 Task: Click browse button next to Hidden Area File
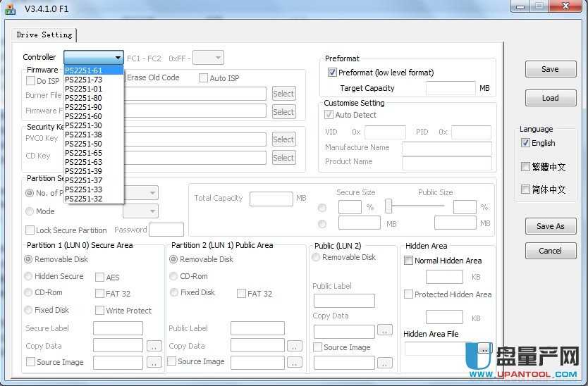click(x=484, y=349)
